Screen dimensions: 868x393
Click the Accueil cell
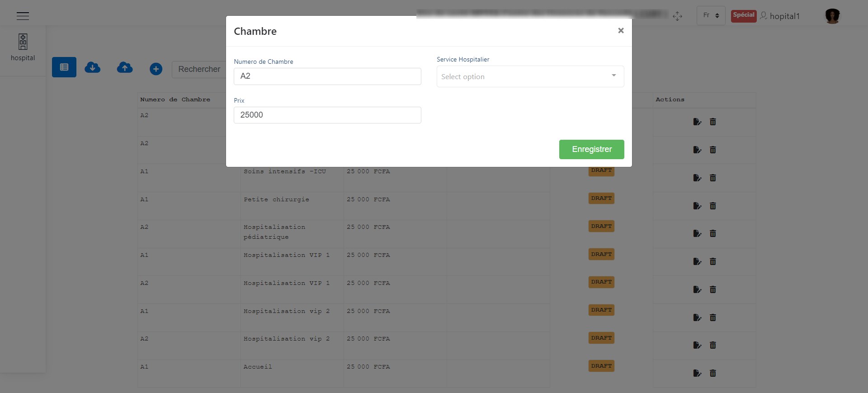pyautogui.click(x=258, y=367)
